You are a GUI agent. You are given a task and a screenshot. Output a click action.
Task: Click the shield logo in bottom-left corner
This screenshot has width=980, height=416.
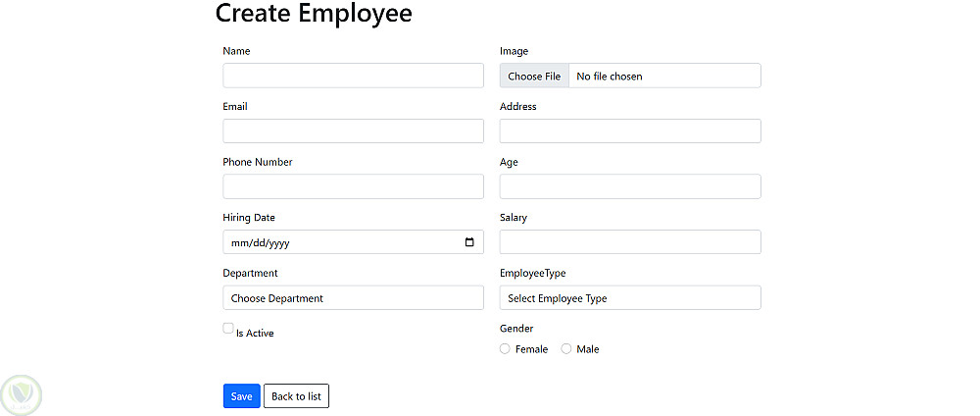tap(21, 393)
